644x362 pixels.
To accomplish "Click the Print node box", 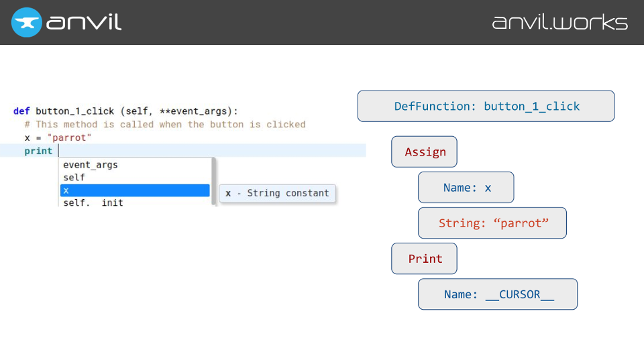I will [424, 259].
